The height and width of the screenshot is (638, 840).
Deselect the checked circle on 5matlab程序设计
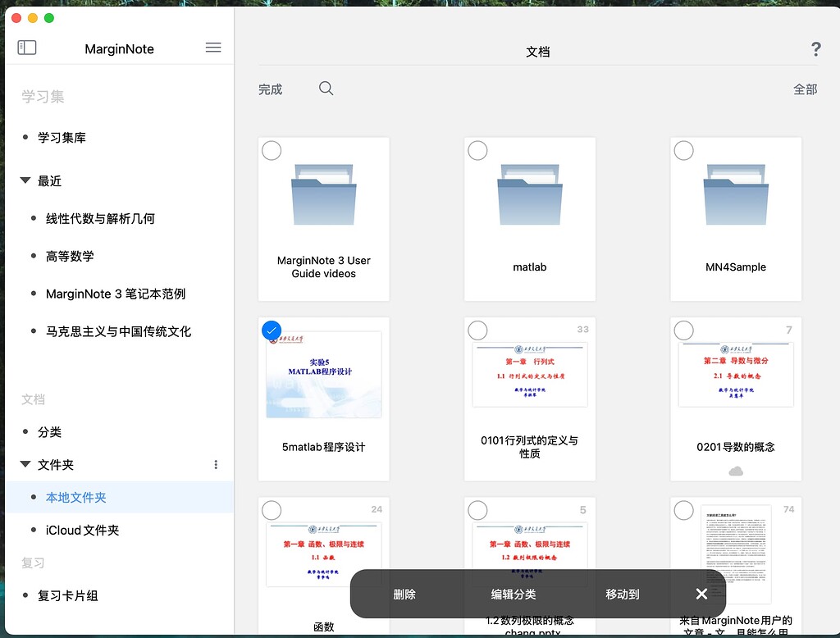click(272, 330)
